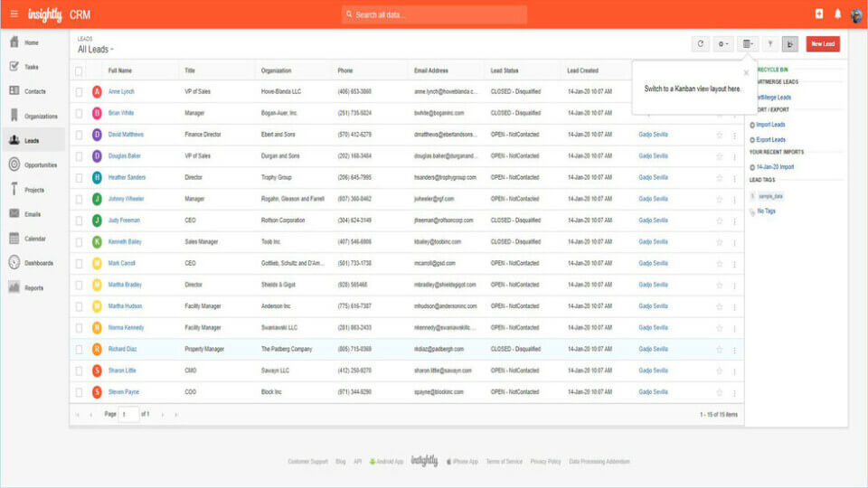Open Emails in sidebar
Viewport: 868px width, 488px height.
[x=34, y=214]
